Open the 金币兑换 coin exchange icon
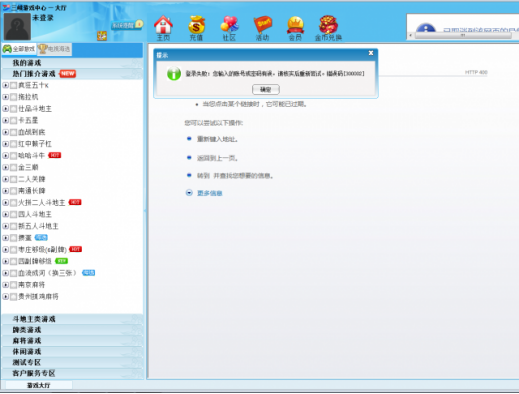The height and width of the screenshot is (394, 519). [328, 28]
